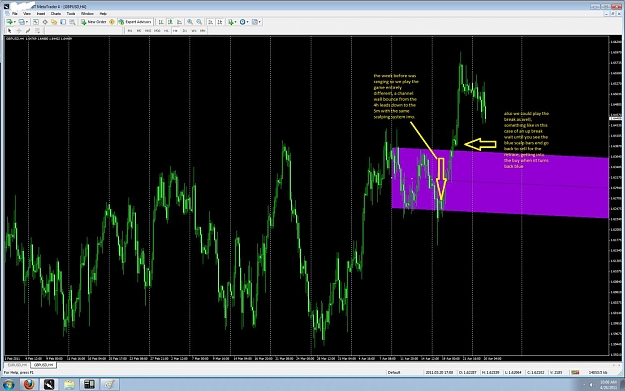Select the M30 timeframe
The height and width of the screenshot is (391, 625).
[157, 31]
